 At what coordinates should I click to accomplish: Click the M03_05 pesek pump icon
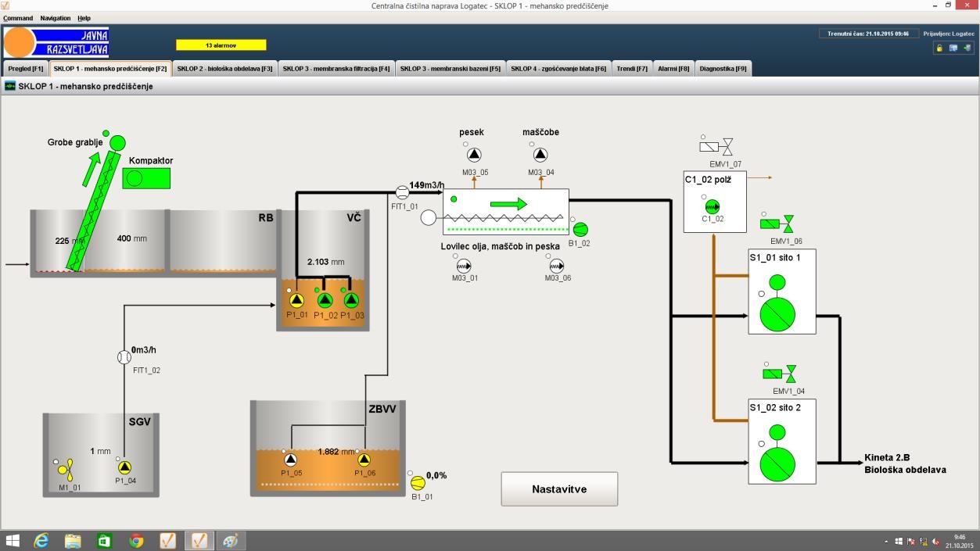(x=474, y=155)
